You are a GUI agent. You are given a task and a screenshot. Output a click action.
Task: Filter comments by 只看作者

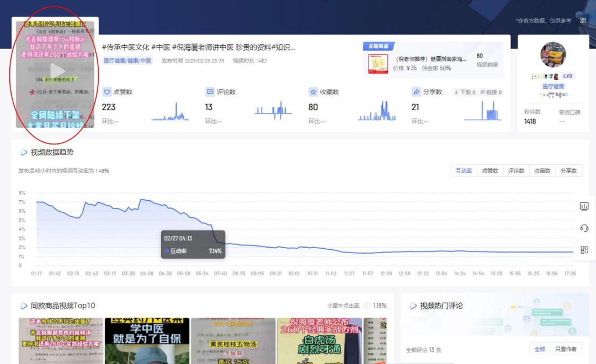[x=566, y=349]
